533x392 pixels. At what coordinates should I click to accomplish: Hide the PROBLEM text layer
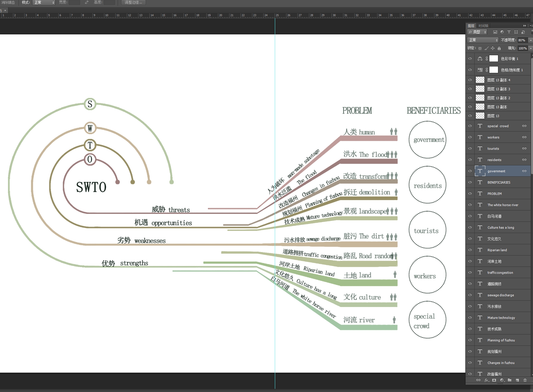[470, 193]
